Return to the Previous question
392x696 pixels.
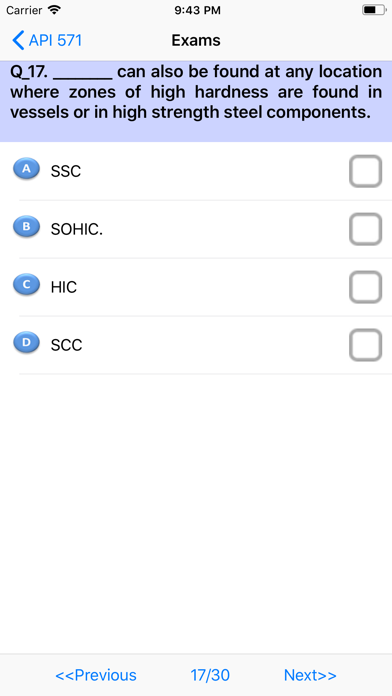pos(96,675)
